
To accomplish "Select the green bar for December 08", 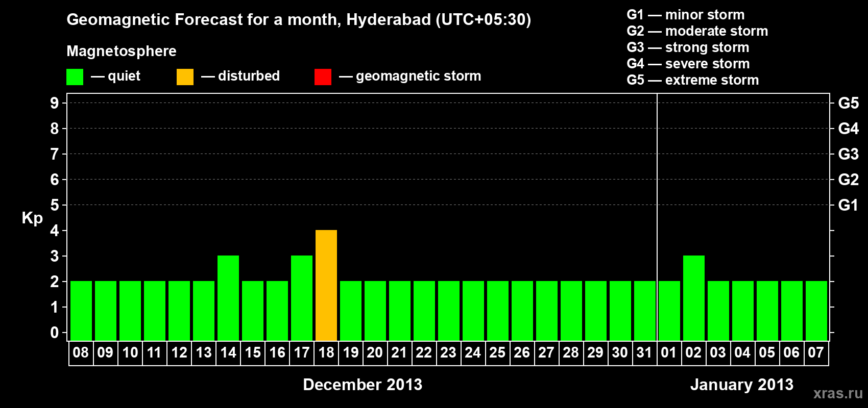I will (x=81, y=311).
